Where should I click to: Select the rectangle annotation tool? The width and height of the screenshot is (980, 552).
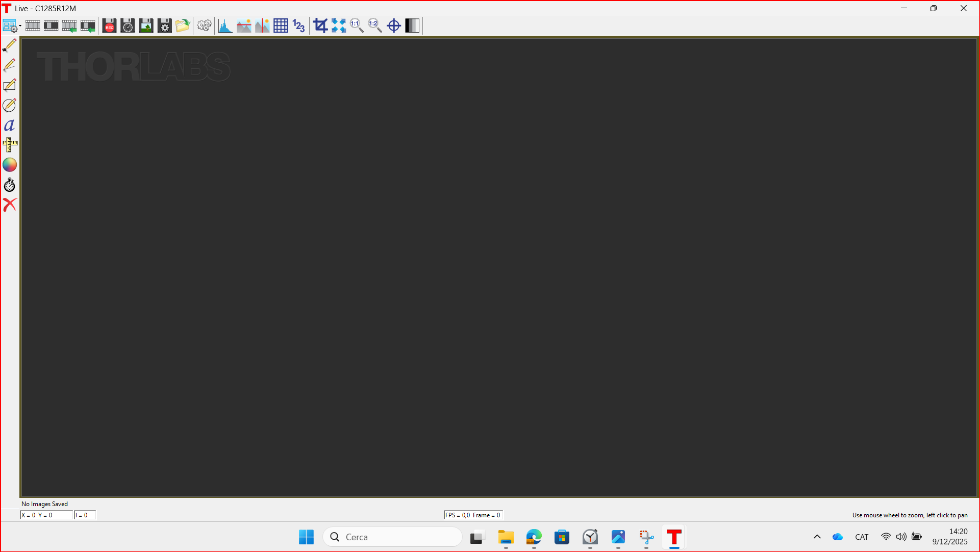point(9,85)
